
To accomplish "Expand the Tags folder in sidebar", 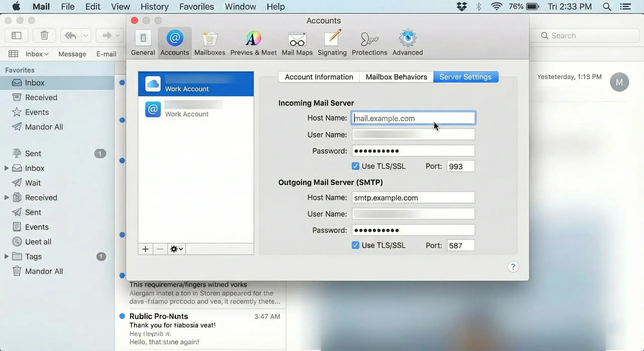I will point(7,256).
